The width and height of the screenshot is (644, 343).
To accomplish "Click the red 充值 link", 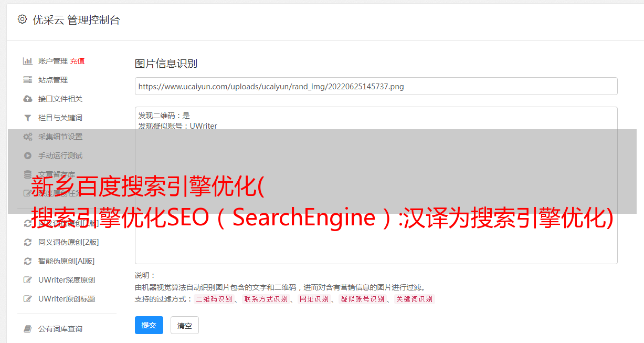I will 77,61.
